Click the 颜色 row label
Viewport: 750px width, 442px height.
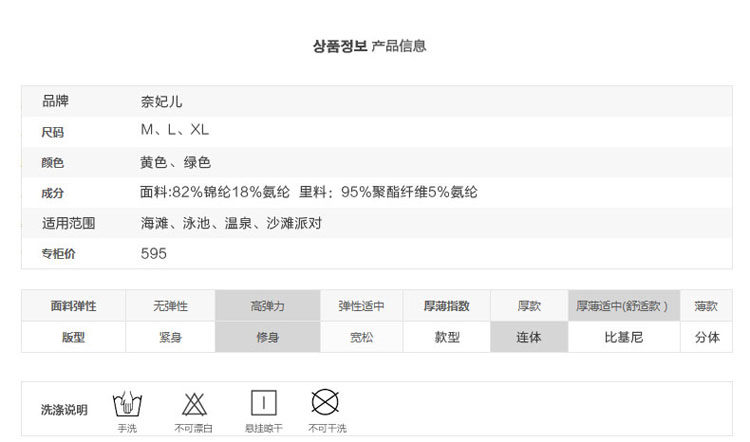53,163
